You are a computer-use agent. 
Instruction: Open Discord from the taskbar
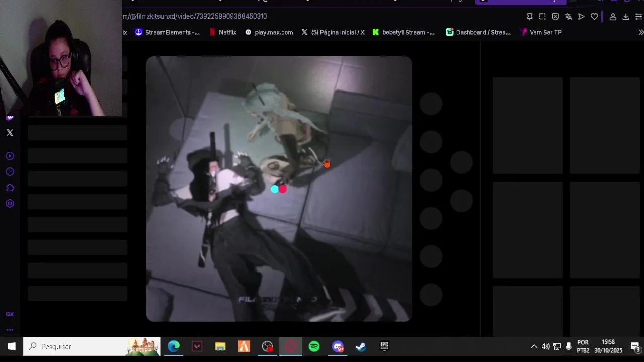(x=338, y=346)
